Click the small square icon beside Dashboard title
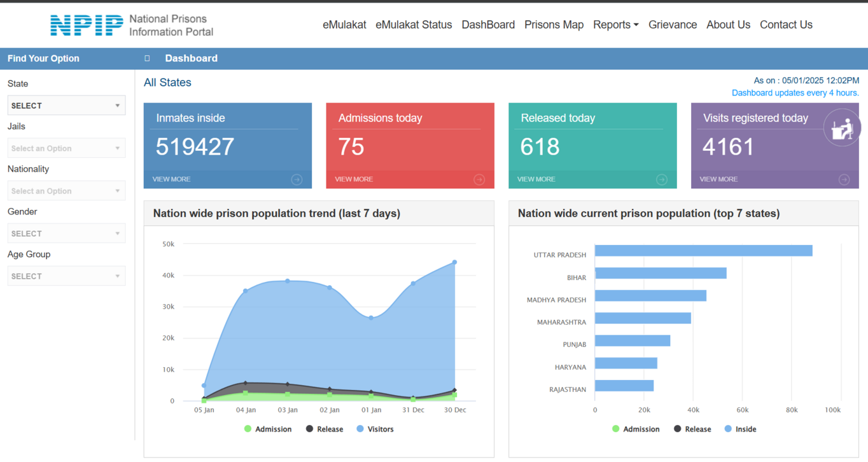The width and height of the screenshot is (868, 462). click(147, 58)
